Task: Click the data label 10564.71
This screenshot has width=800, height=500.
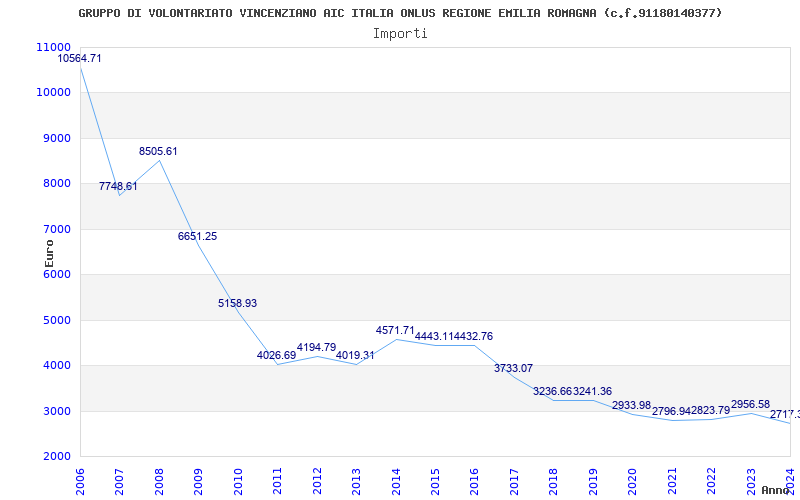Action: [x=79, y=58]
